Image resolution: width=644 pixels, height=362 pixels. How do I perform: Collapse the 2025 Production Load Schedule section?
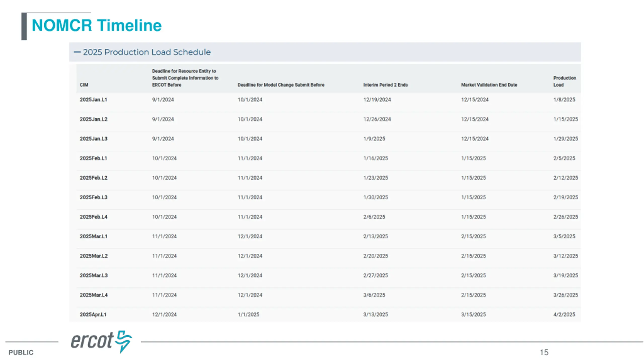point(77,52)
